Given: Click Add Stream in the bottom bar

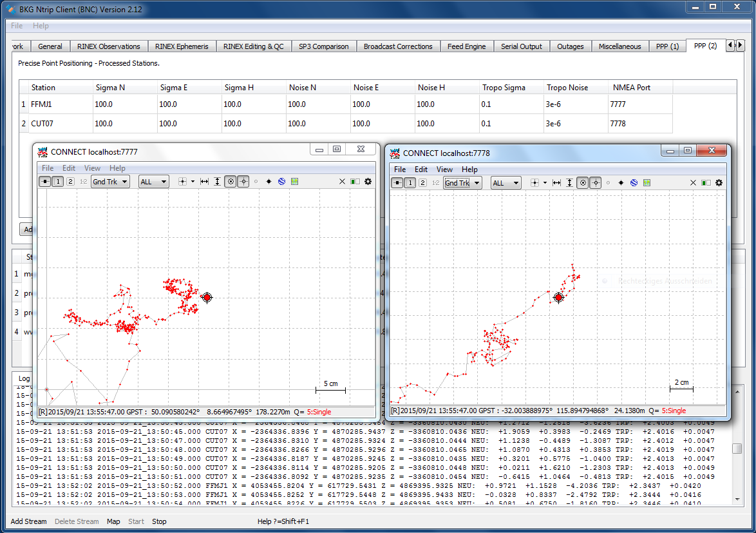Looking at the screenshot, I should pos(29,521).
